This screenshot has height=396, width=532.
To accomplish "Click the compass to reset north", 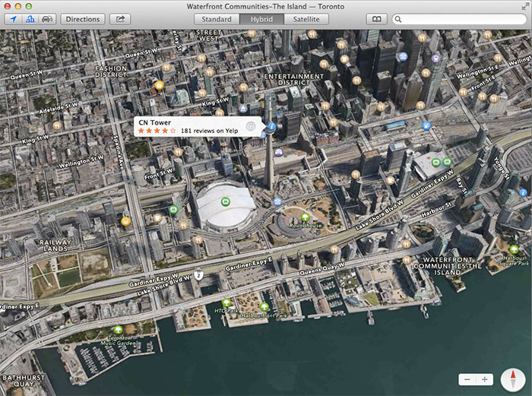I will point(513,379).
